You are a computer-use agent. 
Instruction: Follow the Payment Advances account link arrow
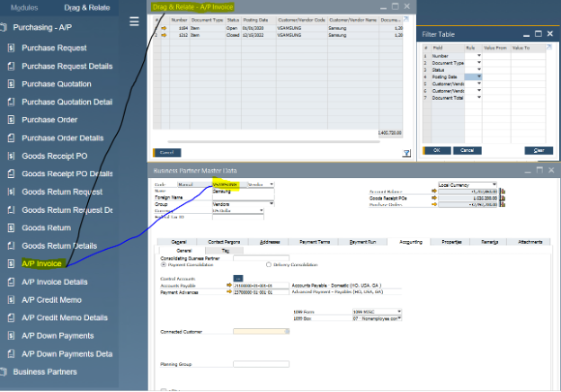click(229, 291)
